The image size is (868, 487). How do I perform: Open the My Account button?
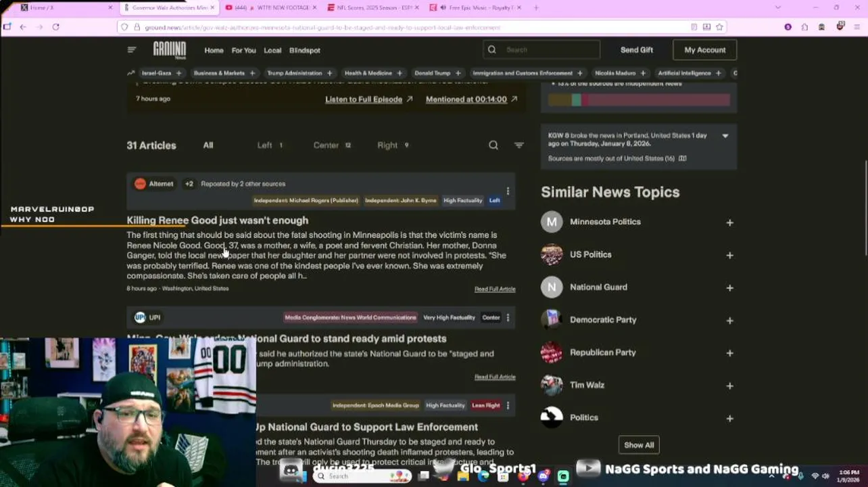(704, 50)
